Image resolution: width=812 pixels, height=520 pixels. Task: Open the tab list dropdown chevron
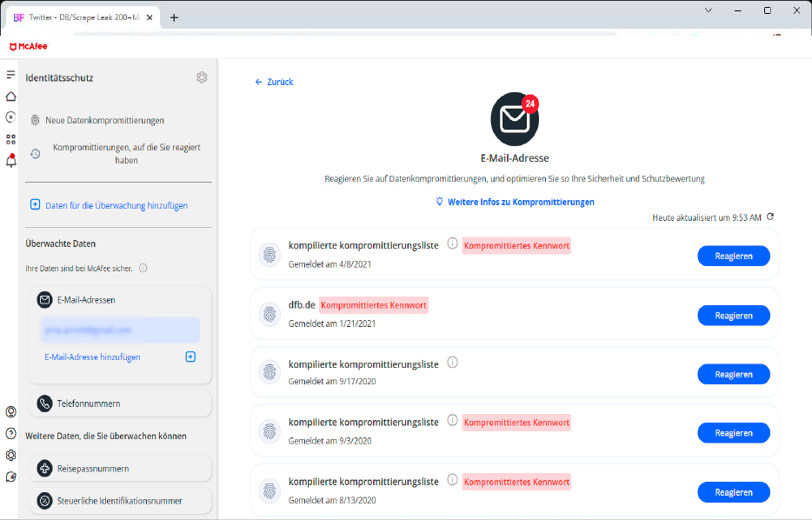coord(709,10)
